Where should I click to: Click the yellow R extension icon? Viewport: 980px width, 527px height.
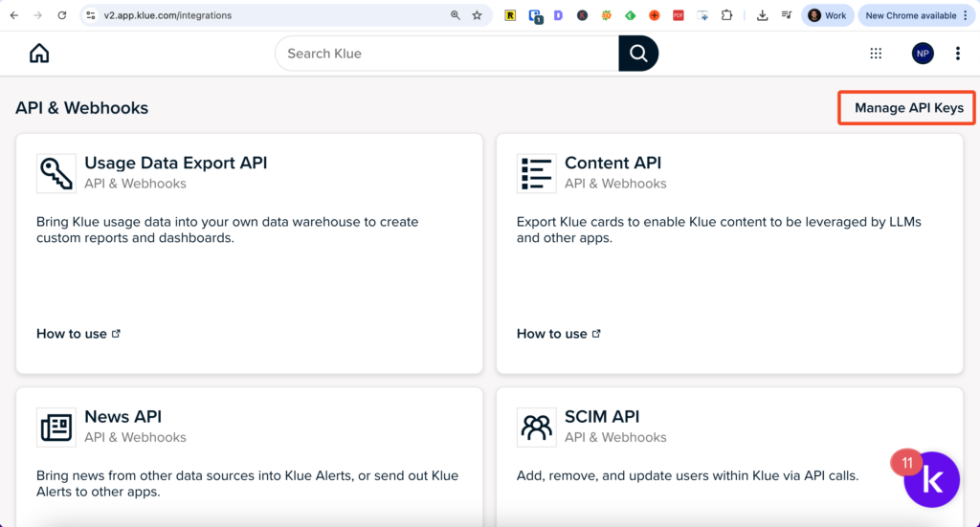pyautogui.click(x=510, y=15)
